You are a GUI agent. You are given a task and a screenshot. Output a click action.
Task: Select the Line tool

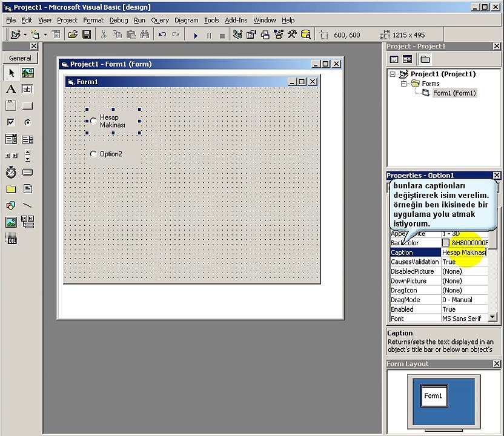(28, 205)
